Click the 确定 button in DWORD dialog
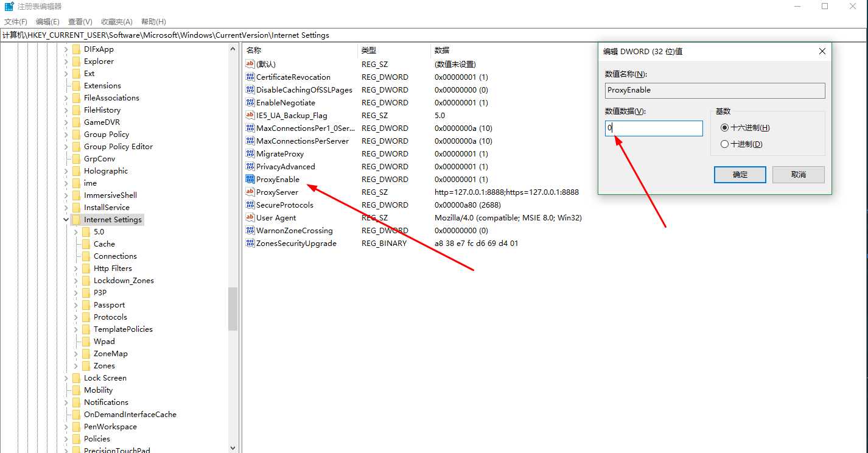This screenshot has width=868, height=453. tap(740, 175)
